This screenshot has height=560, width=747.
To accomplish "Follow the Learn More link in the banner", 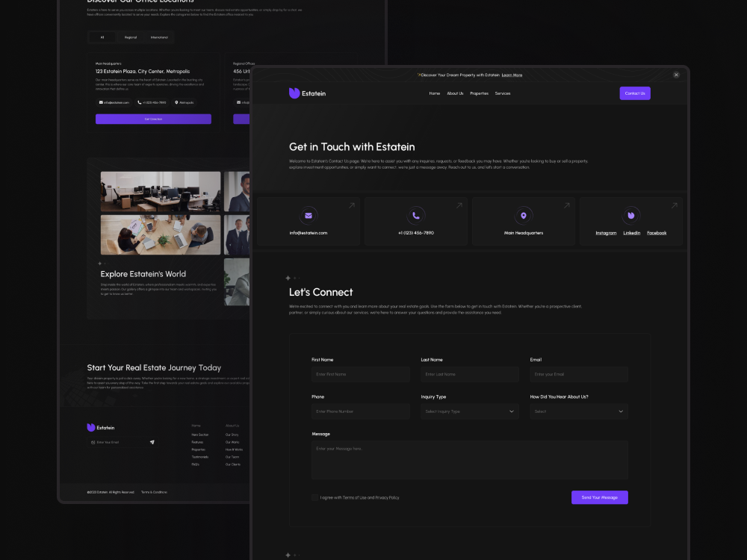I will click(512, 75).
